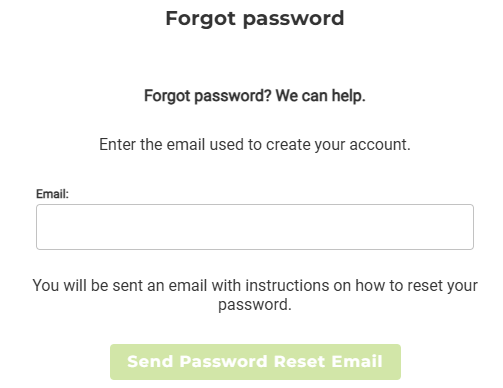Click 'Reset Email' on the green button

[x=328, y=362]
